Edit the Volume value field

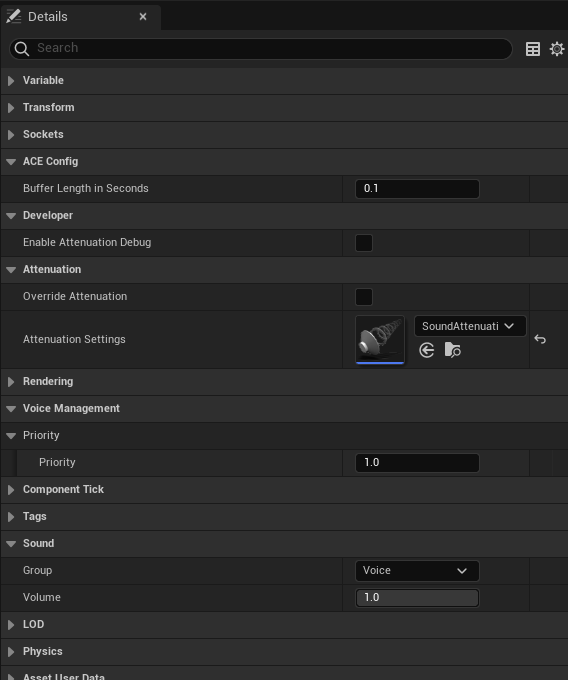pos(417,598)
